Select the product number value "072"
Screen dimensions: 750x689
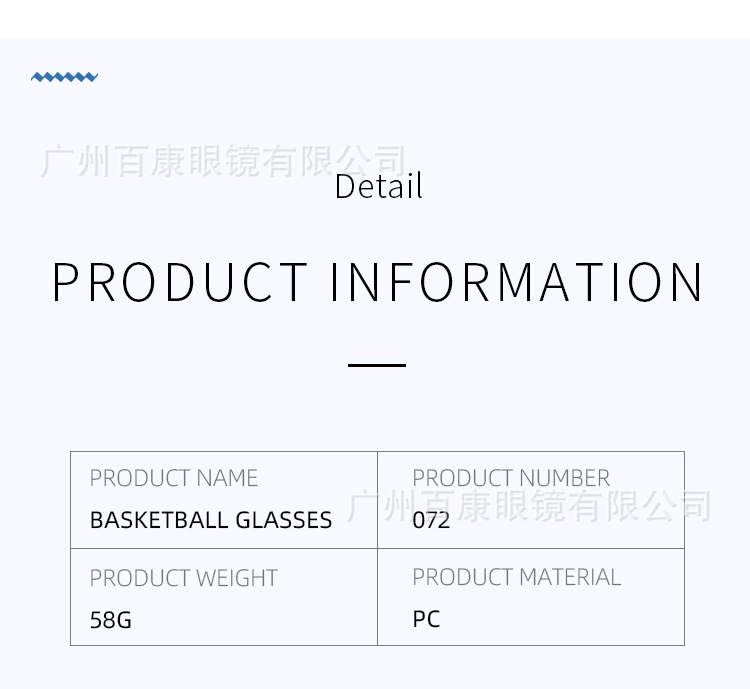[x=431, y=520]
